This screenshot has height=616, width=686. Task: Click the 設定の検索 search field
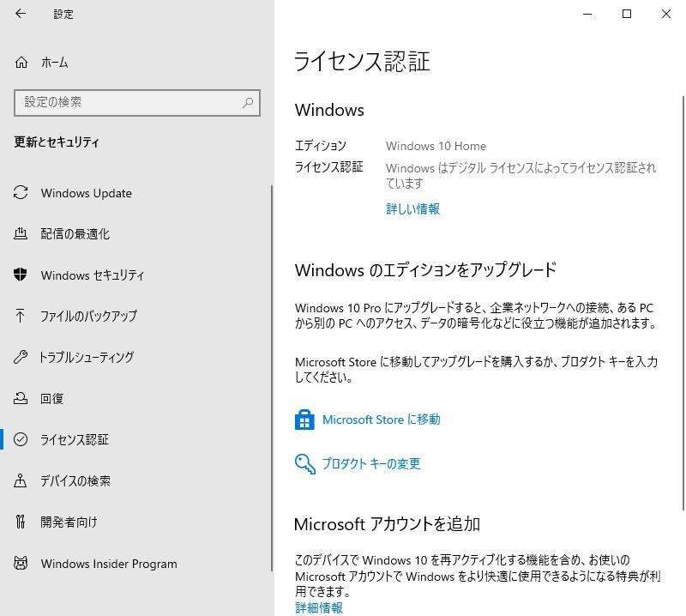137,103
